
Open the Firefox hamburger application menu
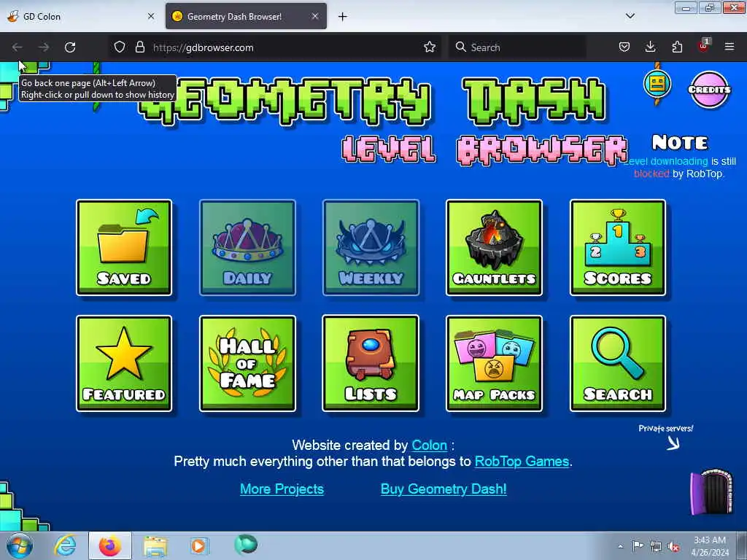729,47
